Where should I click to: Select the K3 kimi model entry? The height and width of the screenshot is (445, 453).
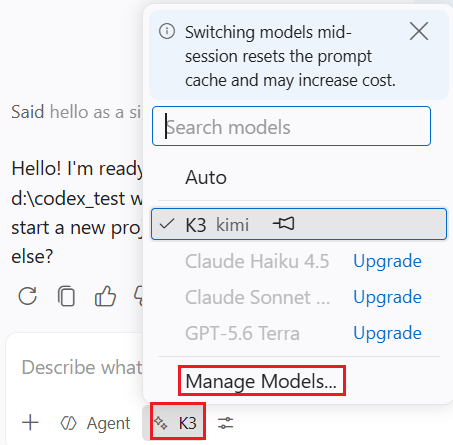(x=299, y=224)
